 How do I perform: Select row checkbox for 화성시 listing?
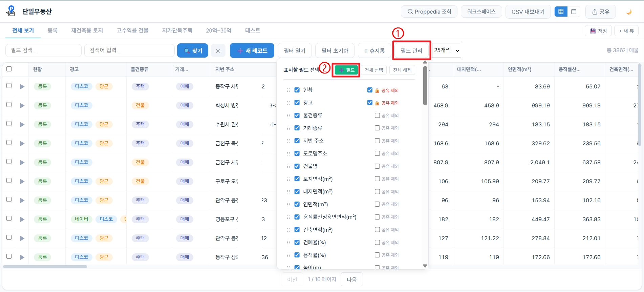[x=9, y=105]
